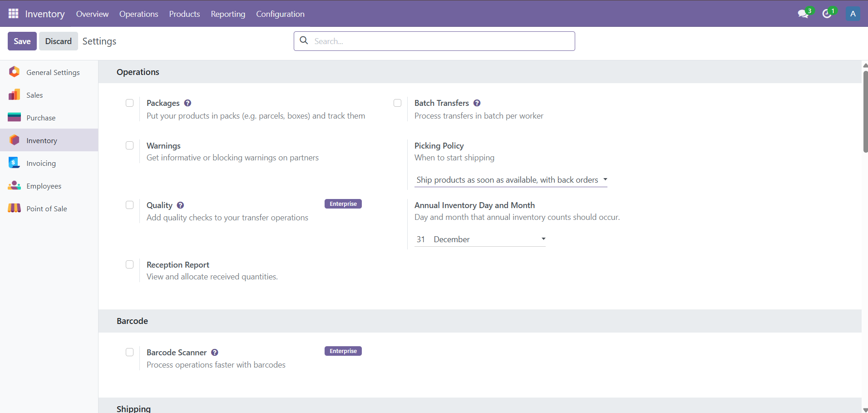Tick the Warnings checkbox
This screenshot has width=868, height=413.
[130, 145]
